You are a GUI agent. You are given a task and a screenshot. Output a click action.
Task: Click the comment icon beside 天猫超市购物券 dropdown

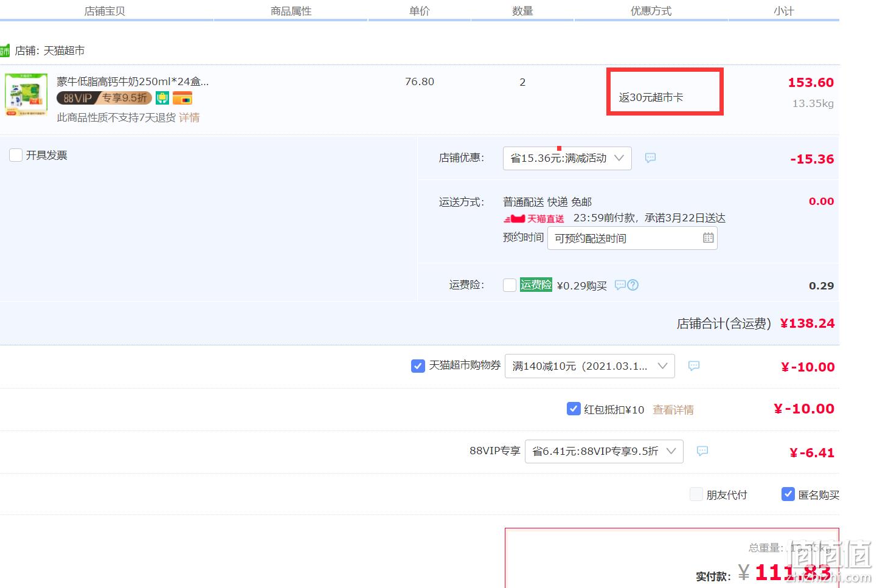(x=694, y=366)
